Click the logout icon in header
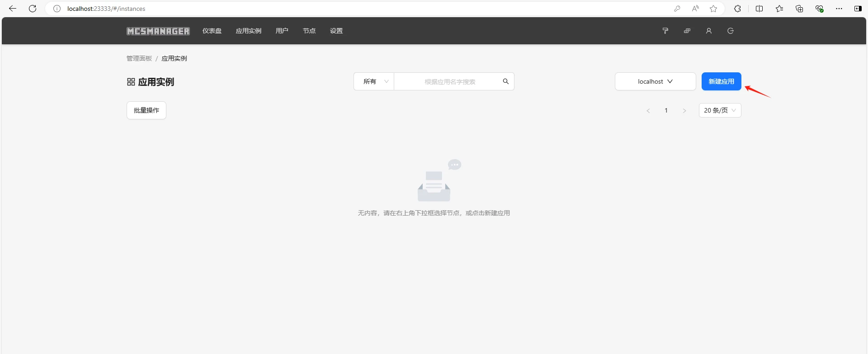 pos(730,31)
